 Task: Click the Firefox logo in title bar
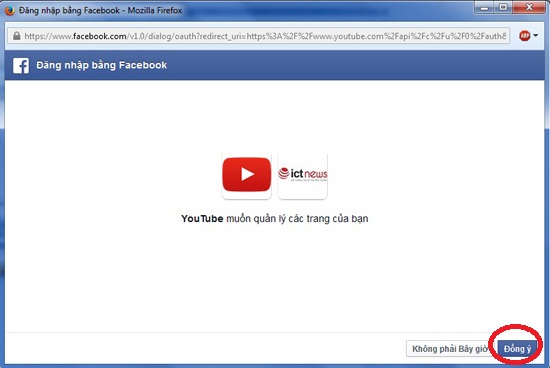point(10,11)
